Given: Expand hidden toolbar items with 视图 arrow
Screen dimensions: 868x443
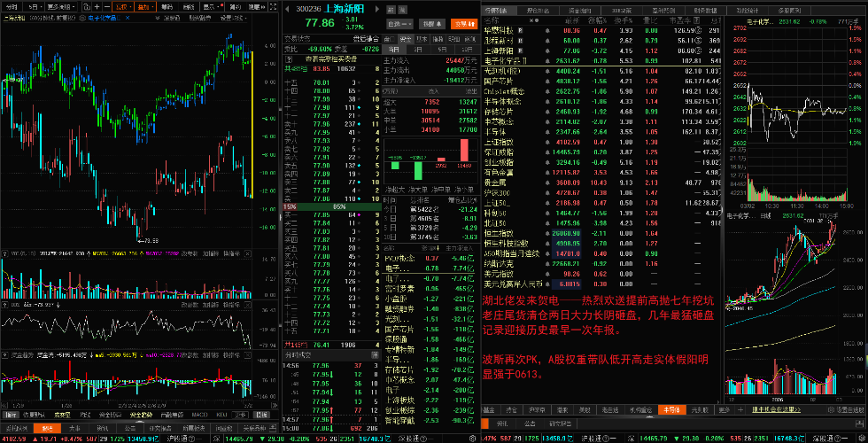Looking at the screenshot, I should coord(257,7).
